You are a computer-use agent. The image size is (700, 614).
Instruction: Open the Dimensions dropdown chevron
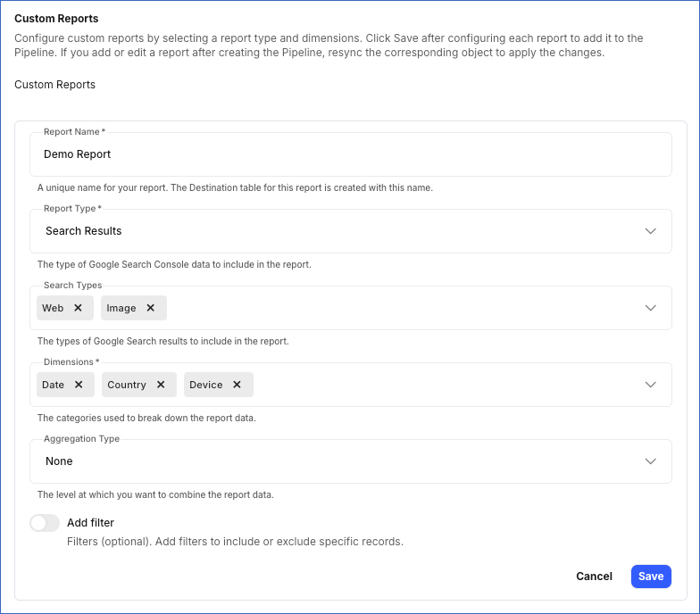tap(650, 385)
